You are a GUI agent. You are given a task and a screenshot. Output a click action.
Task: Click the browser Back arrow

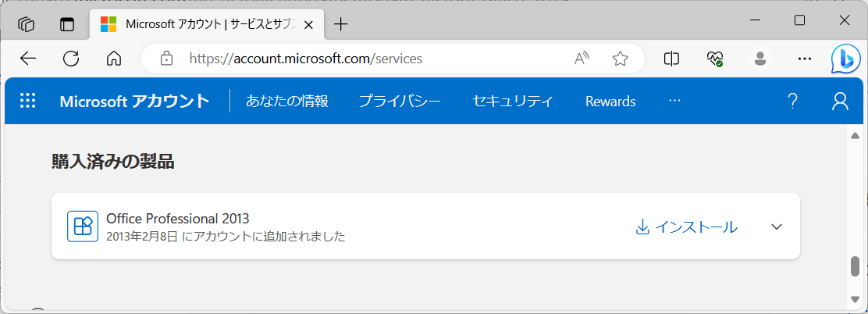pos(27,58)
